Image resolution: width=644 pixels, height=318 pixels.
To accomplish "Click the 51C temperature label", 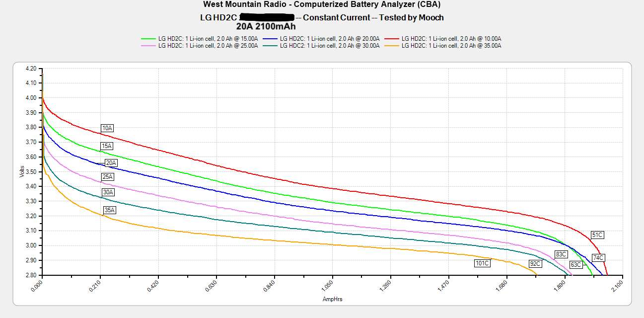I will point(597,235).
